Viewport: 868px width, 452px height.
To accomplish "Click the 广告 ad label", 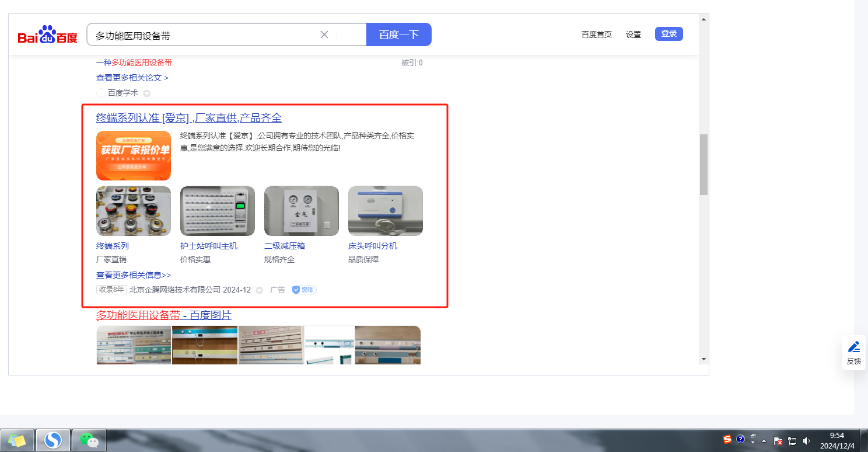I will pos(278,290).
